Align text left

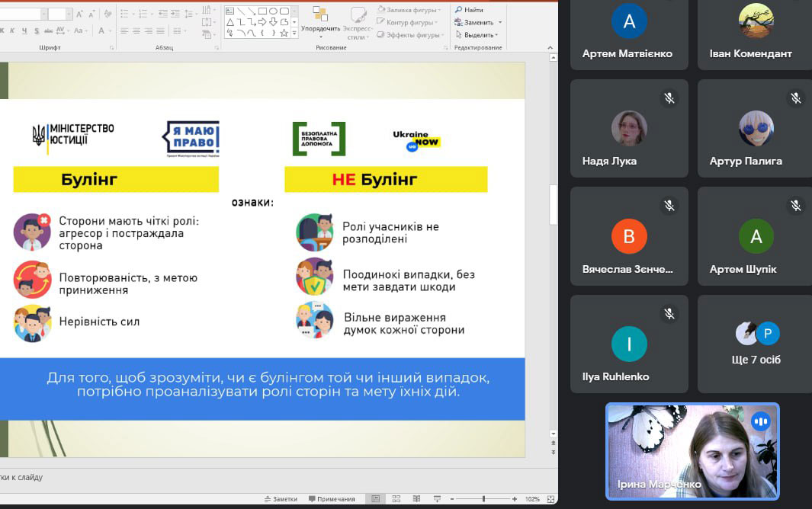(x=124, y=30)
